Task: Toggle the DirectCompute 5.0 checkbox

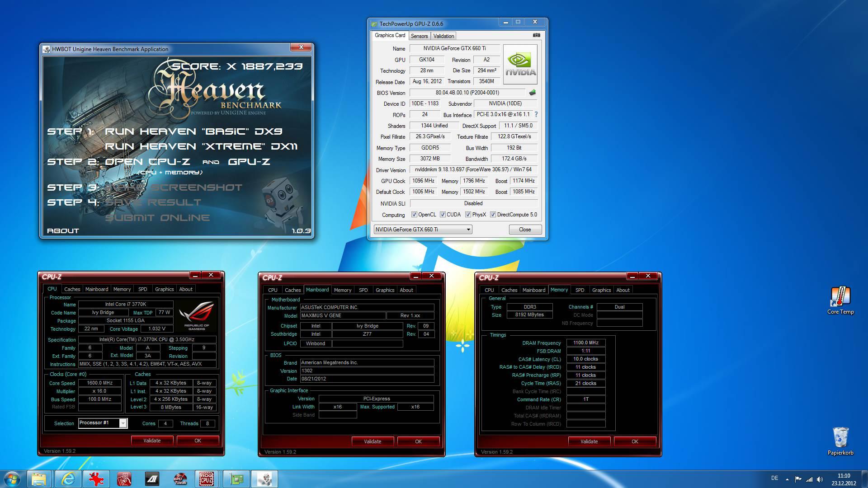Action: 493,215
